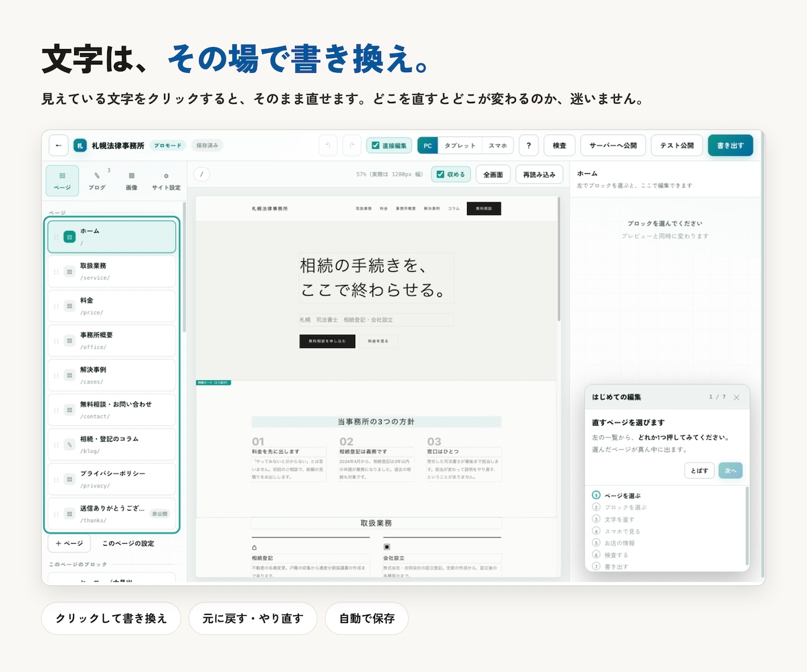Click the 相続登記 house icon in preview
The height and width of the screenshot is (672, 807).
(x=254, y=548)
